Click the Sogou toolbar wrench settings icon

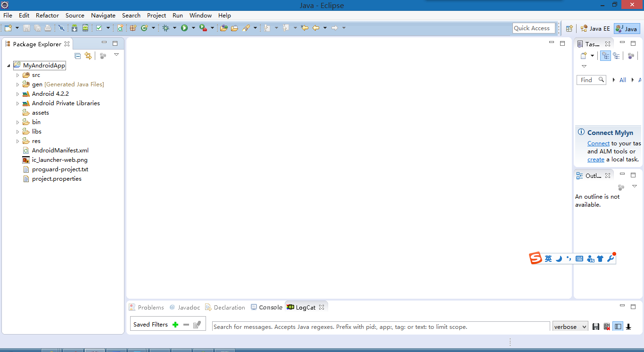pyautogui.click(x=611, y=259)
